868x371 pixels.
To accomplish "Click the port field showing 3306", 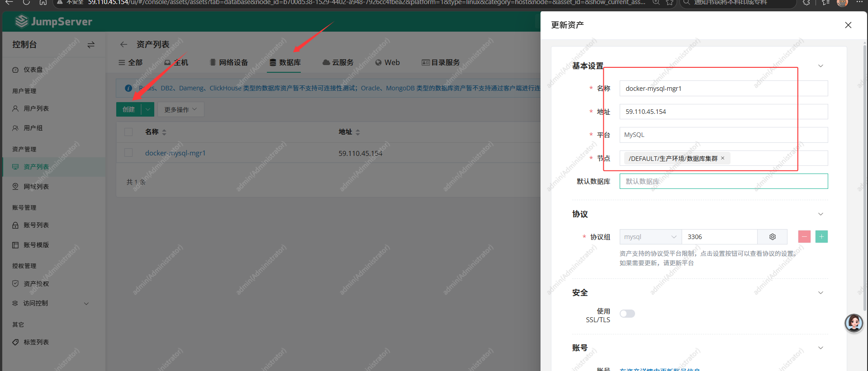I will tap(720, 237).
